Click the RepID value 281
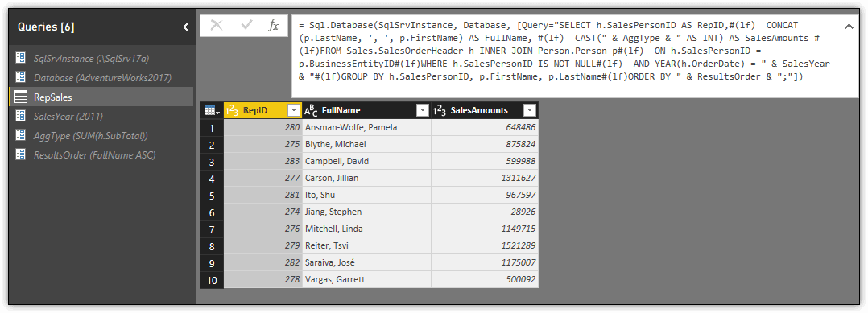 [263, 196]
